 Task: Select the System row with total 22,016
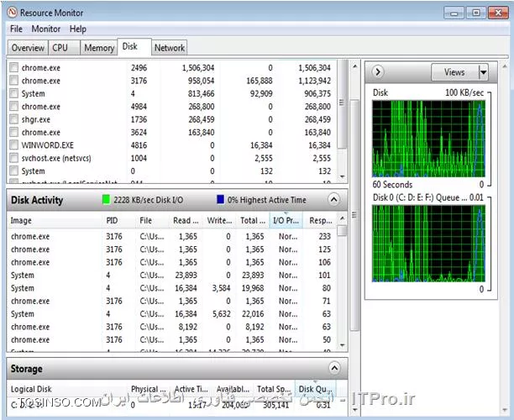pyautogui.click(x=172, y=314)
